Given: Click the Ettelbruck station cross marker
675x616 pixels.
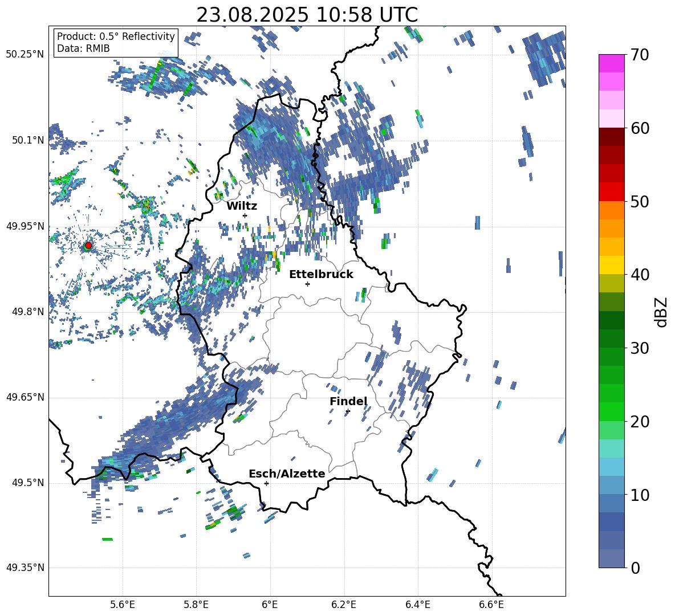Looking at the screenshot, I should 307,284.
